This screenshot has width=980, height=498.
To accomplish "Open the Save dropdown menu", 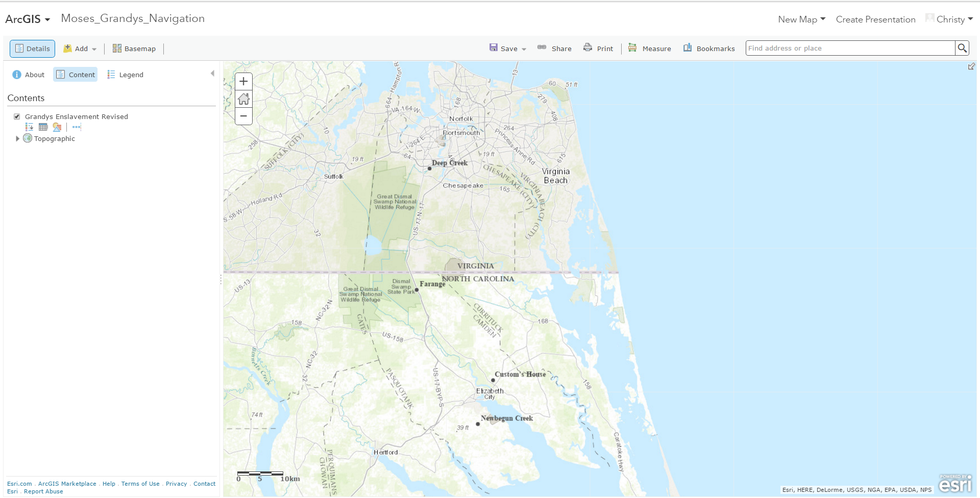I will pyautogui.click(x=507, y=49).
